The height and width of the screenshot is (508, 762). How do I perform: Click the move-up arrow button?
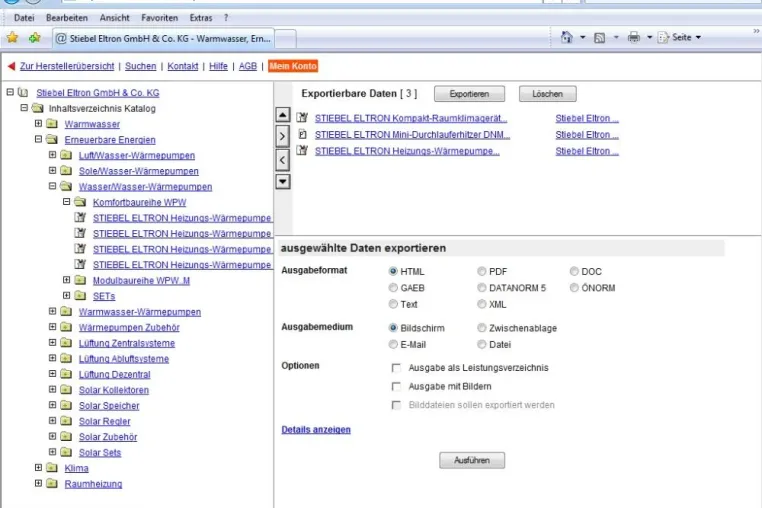[283, 115]
